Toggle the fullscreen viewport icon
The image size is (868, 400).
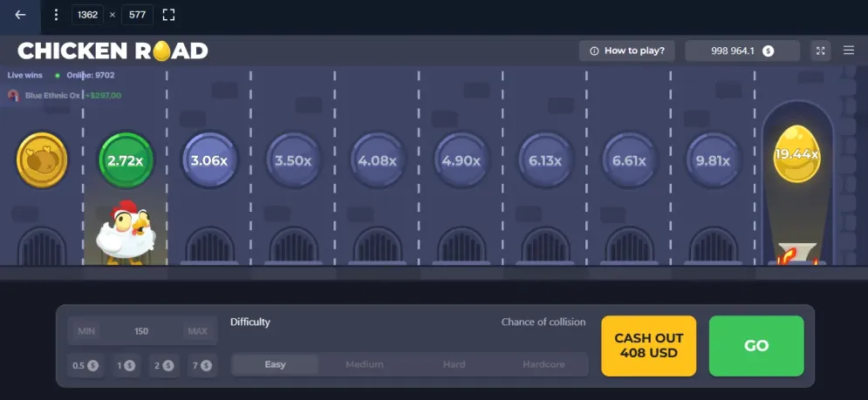pyautogui.click(x=169, y=15)
